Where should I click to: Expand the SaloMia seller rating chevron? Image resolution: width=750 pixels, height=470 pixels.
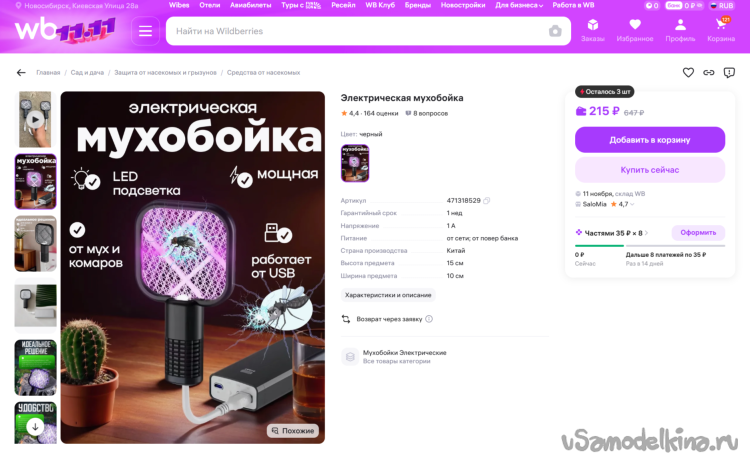(x=632, y=204)
